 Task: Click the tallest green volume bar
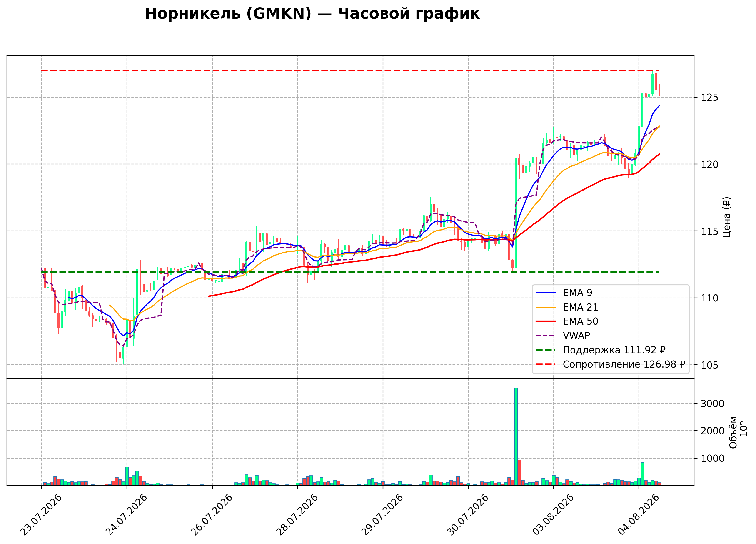(x=516, y=437)
